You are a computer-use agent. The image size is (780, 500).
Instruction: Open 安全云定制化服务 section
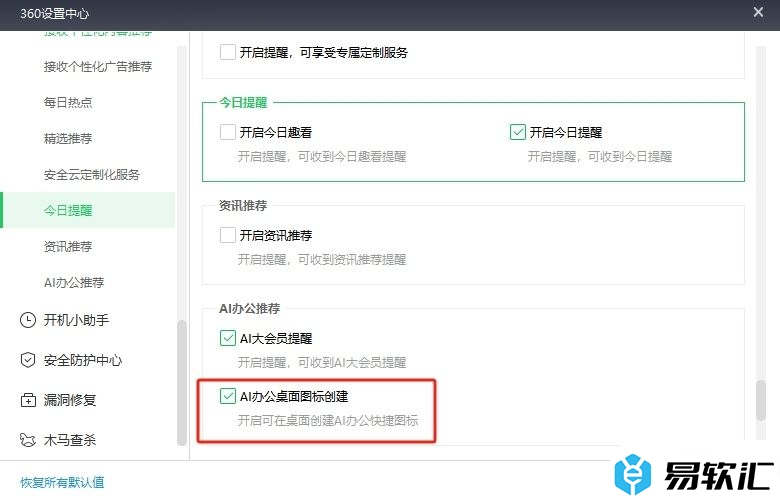(x=92, y=175)
